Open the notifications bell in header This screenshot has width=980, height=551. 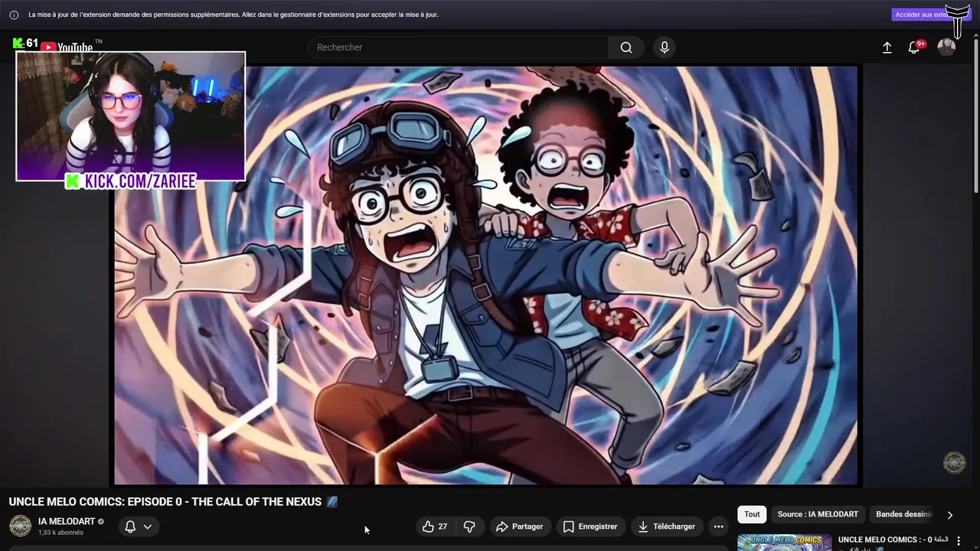[914, 47]
